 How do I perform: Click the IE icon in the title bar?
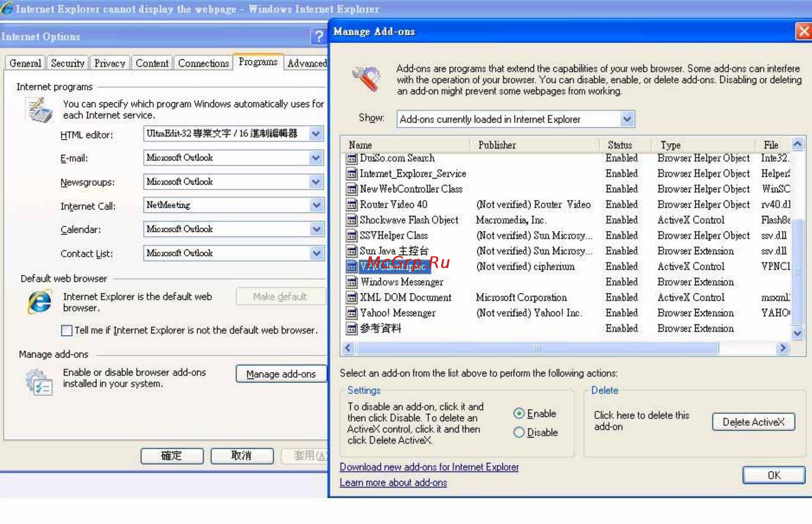click(7, 8)
